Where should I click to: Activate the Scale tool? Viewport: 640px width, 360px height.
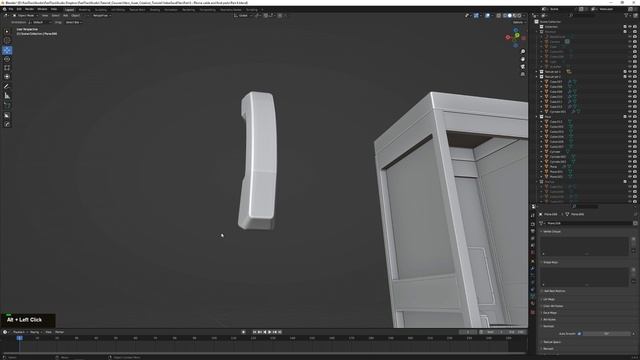click(x=7, y=68)
